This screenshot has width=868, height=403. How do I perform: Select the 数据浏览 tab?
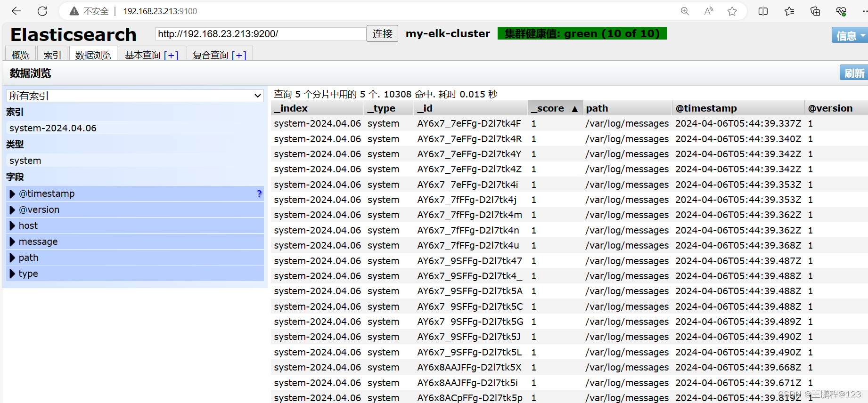pyautogui.click(x=93, y=55)
